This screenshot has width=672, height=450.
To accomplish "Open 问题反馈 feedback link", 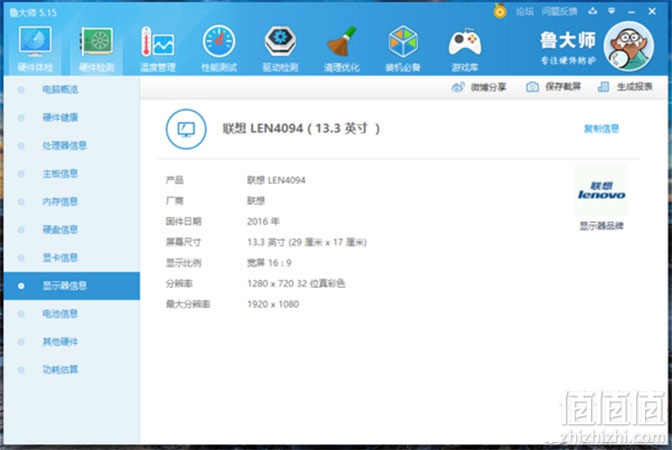I will pos(559,12).
